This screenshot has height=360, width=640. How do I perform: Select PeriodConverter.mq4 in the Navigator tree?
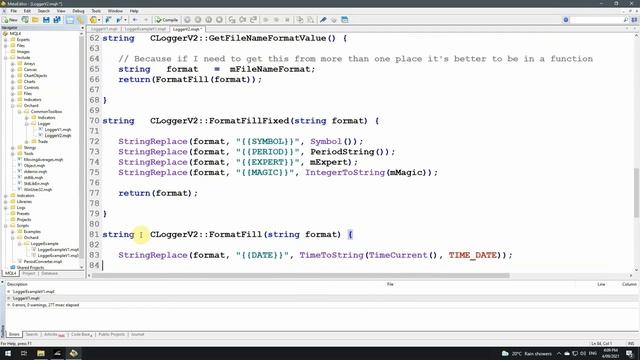43,261
